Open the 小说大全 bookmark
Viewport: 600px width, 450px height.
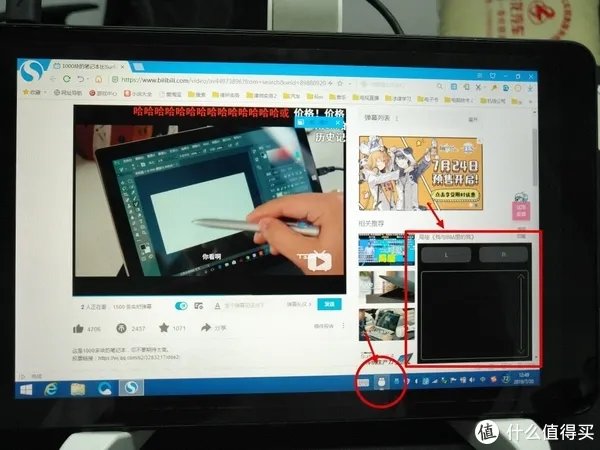coord(138,93)
